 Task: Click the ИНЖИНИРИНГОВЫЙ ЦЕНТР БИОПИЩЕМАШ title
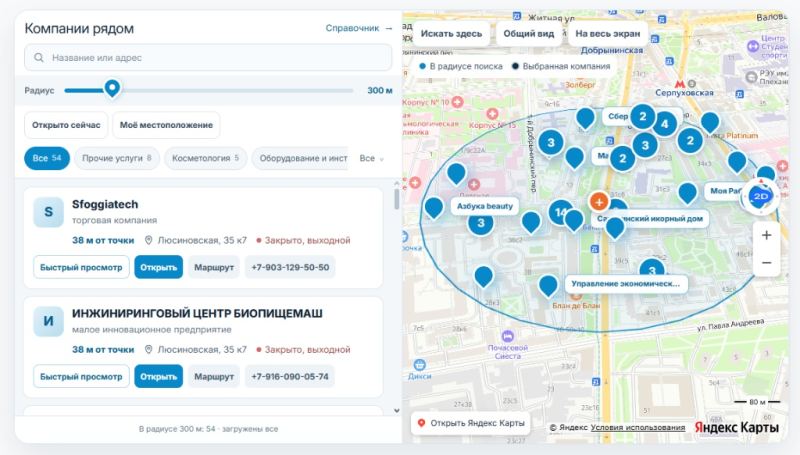197,313
